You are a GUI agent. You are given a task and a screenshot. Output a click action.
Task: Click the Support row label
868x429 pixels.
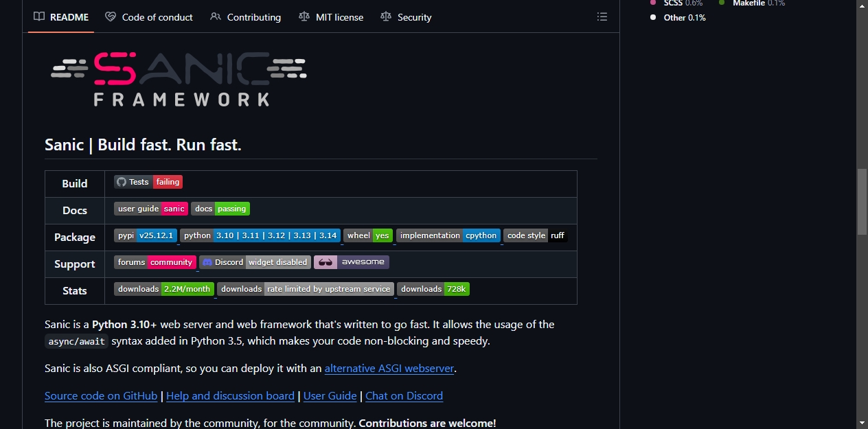tap(75, 264)
